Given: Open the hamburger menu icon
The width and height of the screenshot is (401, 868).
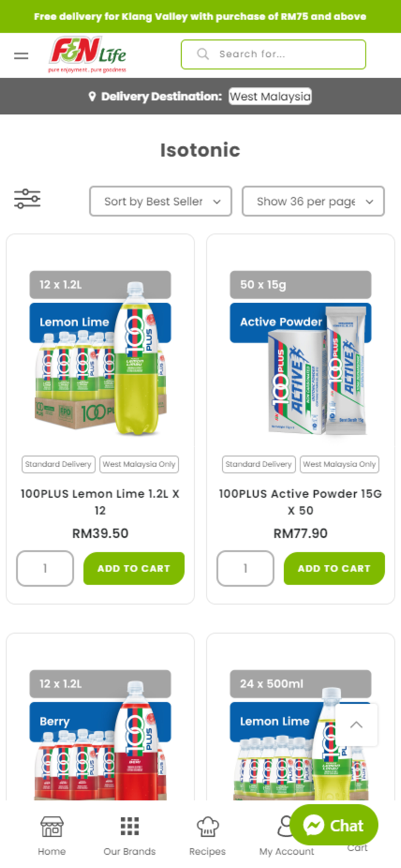Looking at the screenshot, I should point(21,56).
